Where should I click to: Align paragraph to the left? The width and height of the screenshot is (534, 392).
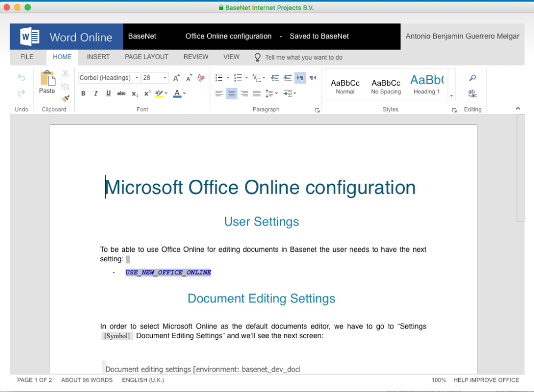coord(219,93)
